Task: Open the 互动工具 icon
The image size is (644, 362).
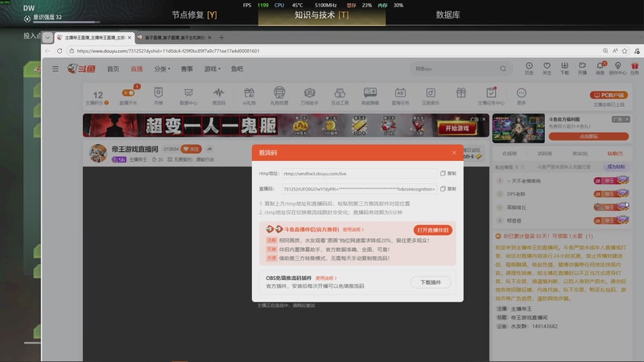Action: pos(340,93)
